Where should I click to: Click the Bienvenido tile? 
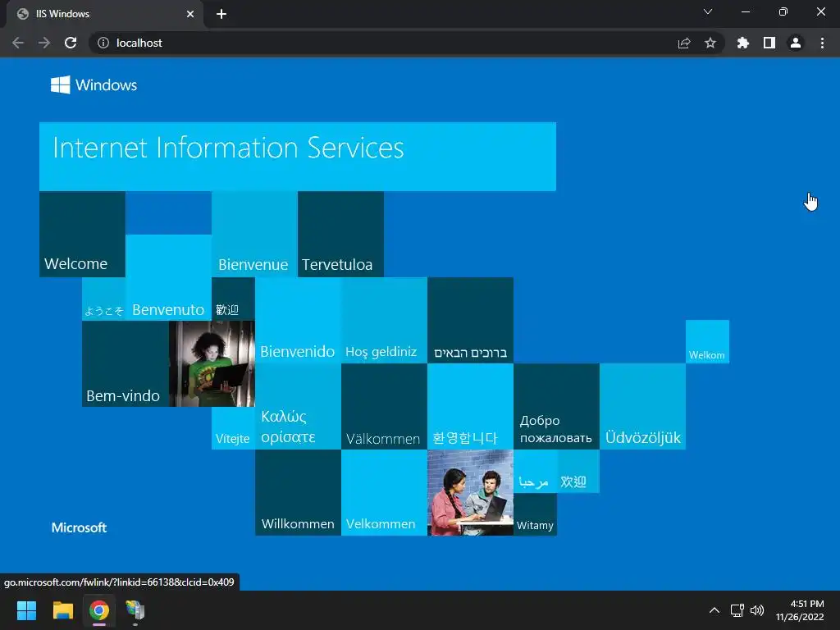[298, 321]
